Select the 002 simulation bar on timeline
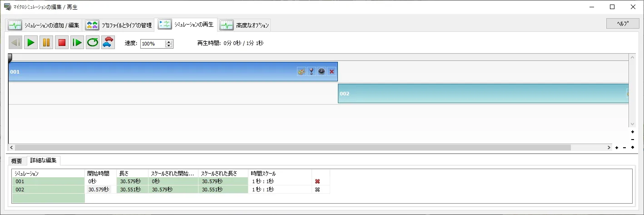 pyautogui.click(x=483, y=94)
